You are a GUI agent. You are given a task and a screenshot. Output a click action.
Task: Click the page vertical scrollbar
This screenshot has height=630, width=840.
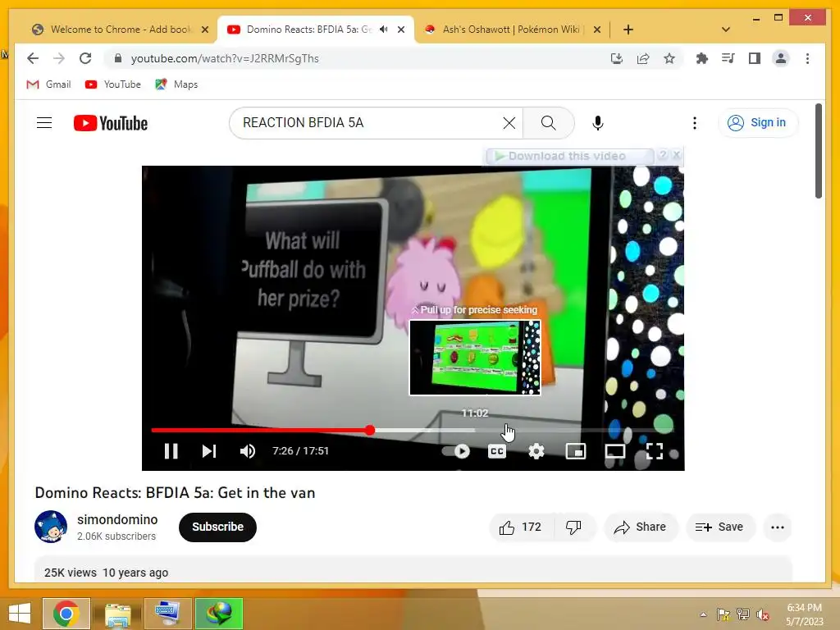coord(818,151)
